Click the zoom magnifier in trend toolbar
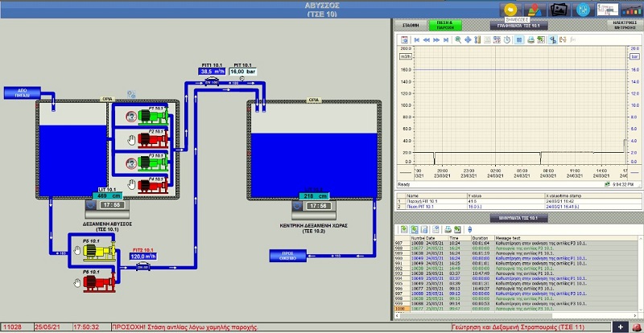 (458, 39)
